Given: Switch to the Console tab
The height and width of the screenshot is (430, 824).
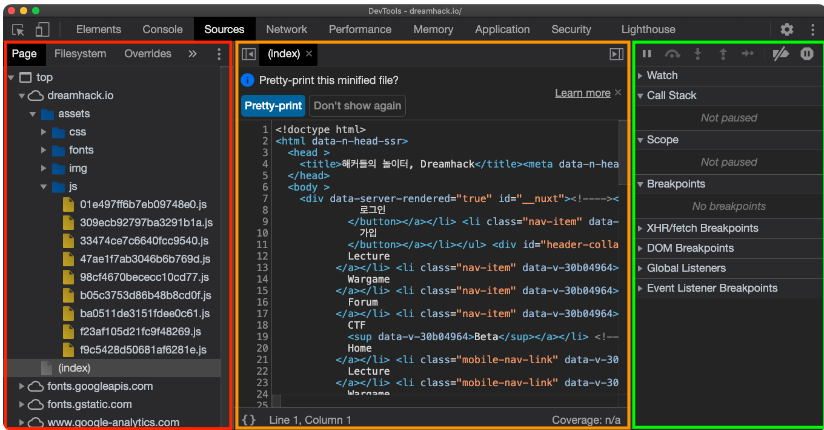Looking at the screenshot, I should [x=162, y=29].
